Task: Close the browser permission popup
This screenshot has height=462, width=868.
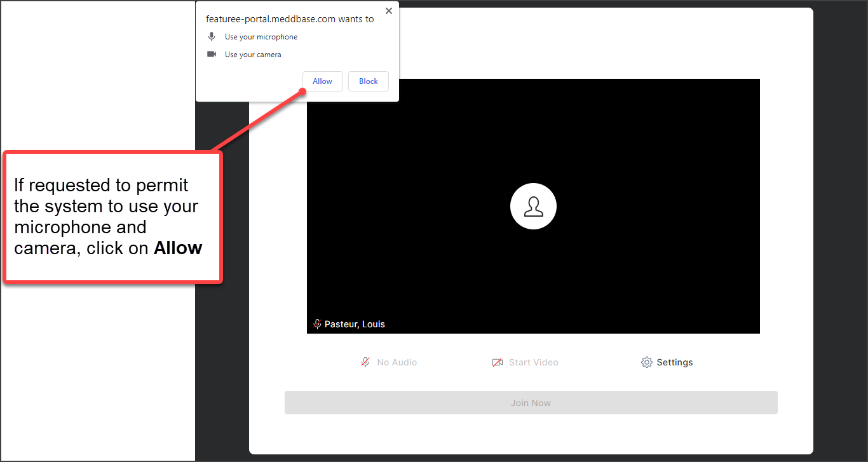Action: (x=389, y=11)
